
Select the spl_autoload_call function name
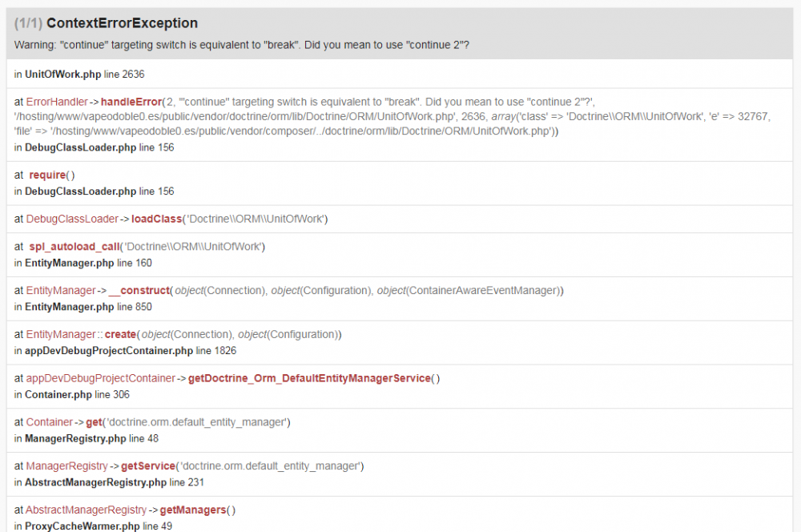(x=74, y=247)
